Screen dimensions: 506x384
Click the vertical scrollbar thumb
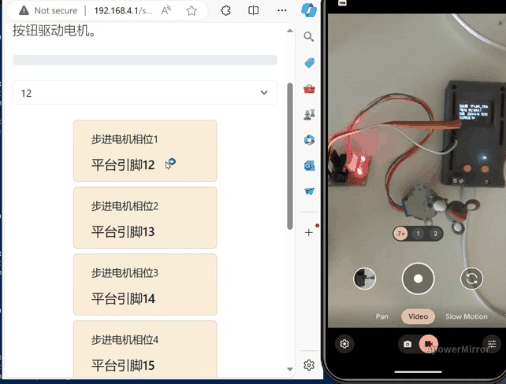tap(290, 156)
